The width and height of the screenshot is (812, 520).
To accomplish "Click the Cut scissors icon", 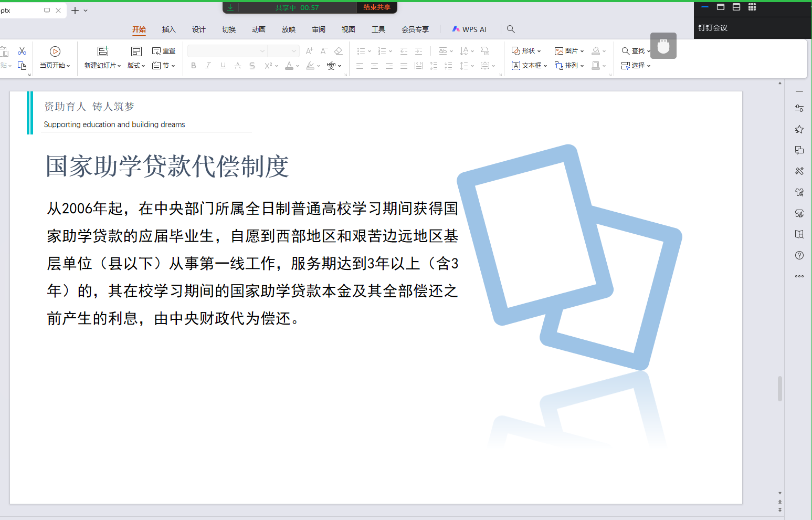I will click(22, 51).
